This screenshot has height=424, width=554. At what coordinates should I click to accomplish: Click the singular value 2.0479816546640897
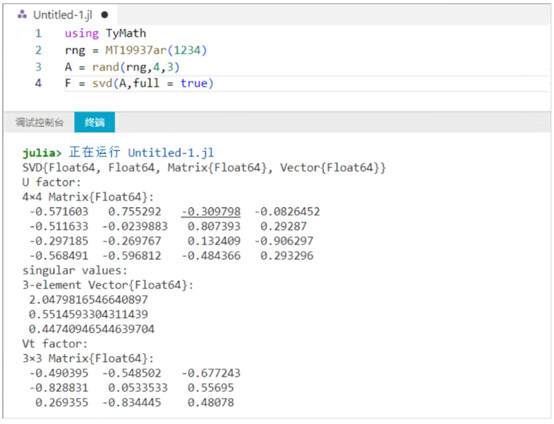pyautogui.click(x=88, y=300)
